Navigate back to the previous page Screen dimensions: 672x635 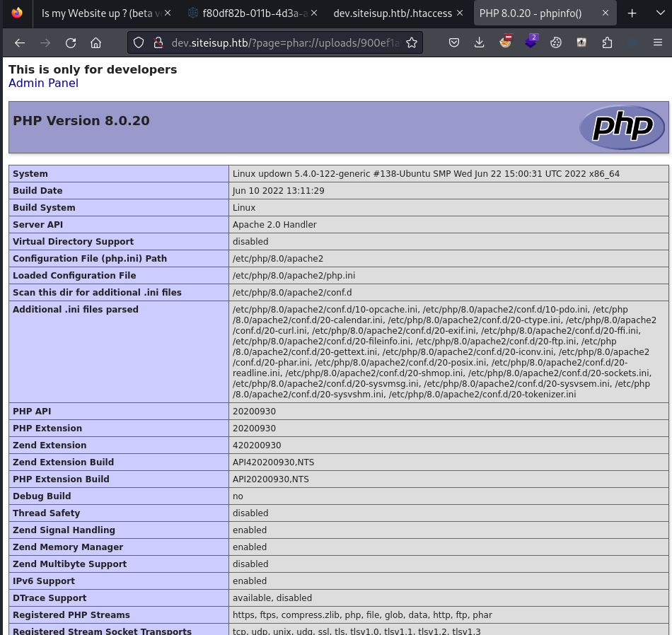(20, 42)
